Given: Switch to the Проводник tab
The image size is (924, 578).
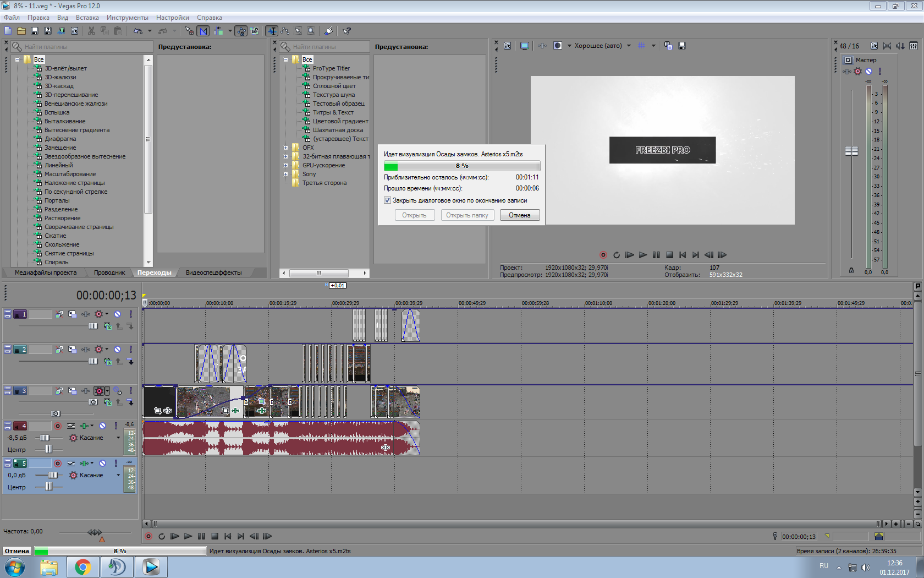Looking at the screenshot, I should click(109, 272).
